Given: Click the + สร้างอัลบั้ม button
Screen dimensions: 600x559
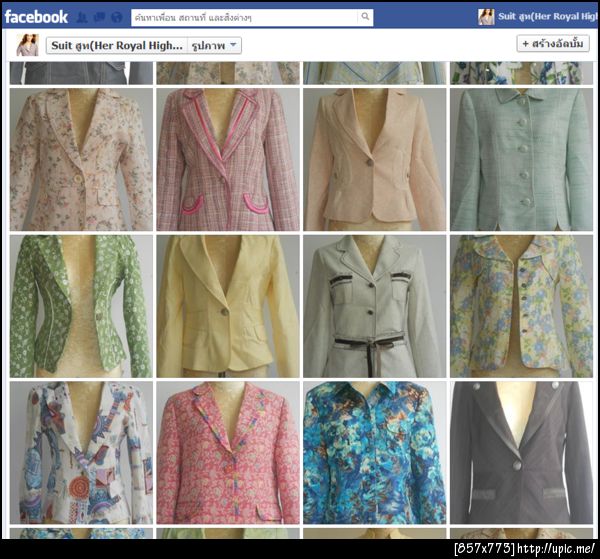Looking at the screenshot, I should 553,43.
